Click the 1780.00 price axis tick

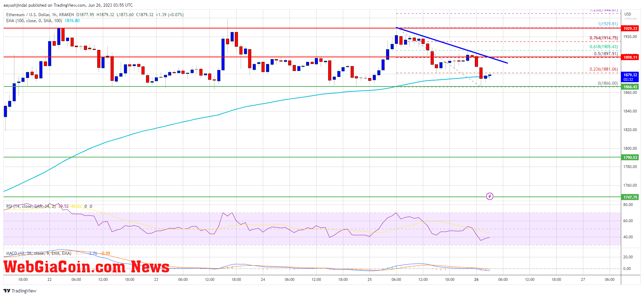(x=630, y=167)
